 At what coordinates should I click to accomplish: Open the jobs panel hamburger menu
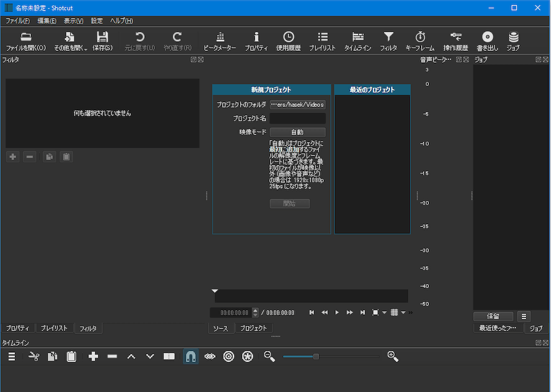(x=524, y=317)
